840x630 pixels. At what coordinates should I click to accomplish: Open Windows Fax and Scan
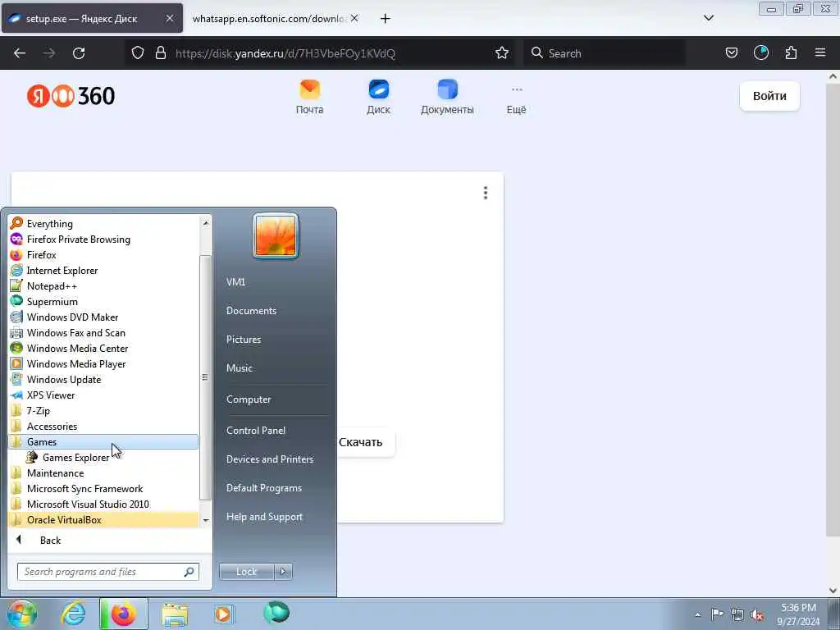[103, 333]
